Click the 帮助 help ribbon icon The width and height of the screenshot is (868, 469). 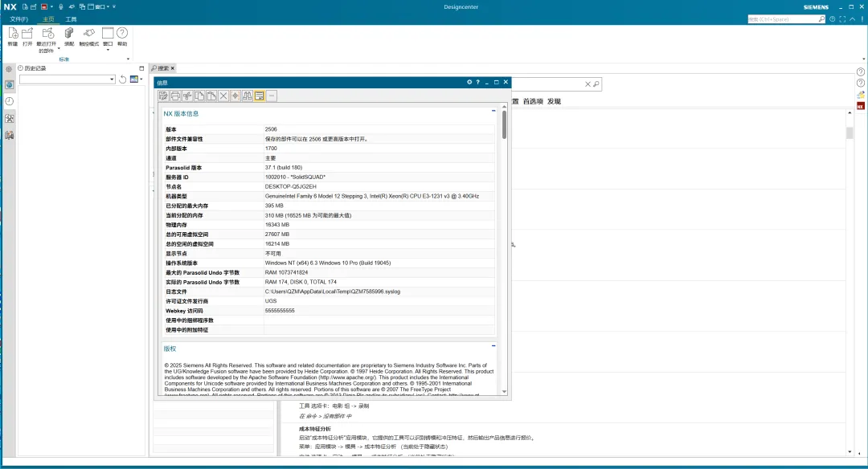122,34
